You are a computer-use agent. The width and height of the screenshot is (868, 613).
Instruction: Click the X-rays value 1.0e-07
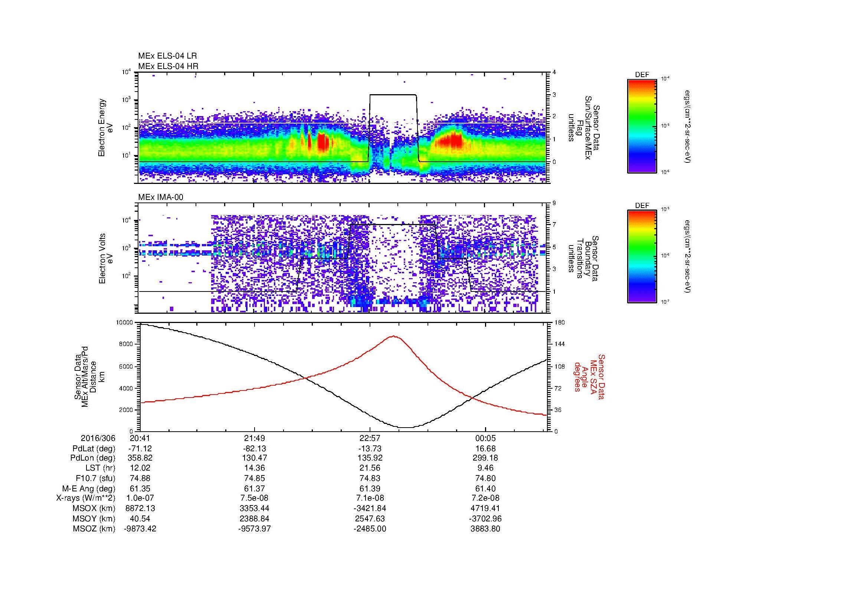pyautogui.click(x=140, y=498)
